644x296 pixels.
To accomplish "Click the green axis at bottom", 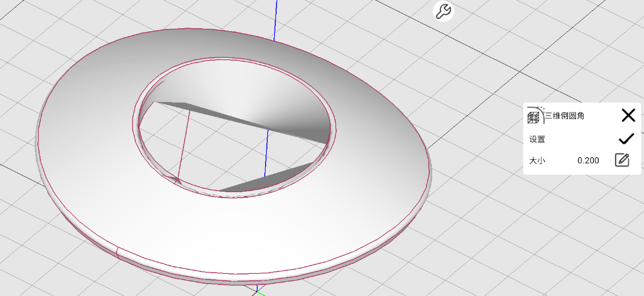I will [x=260, y=292].
